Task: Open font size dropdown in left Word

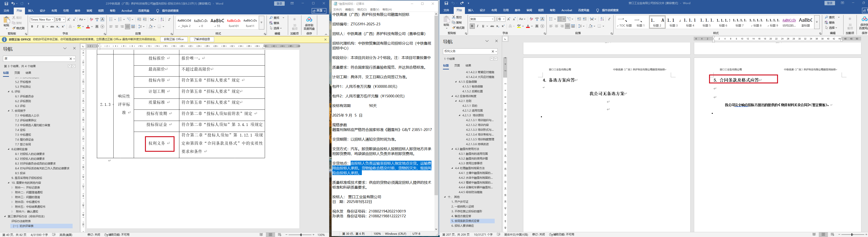Action: coord(64,19)
